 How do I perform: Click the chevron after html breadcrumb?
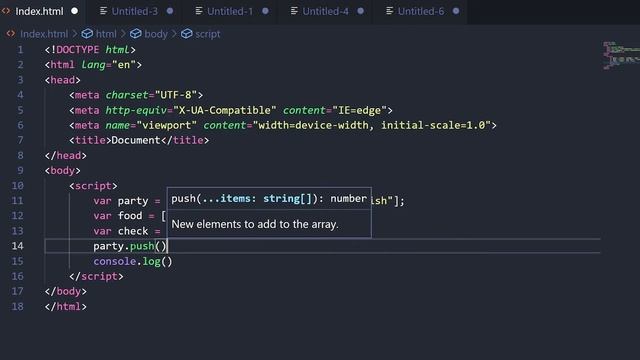coord(123,34)
